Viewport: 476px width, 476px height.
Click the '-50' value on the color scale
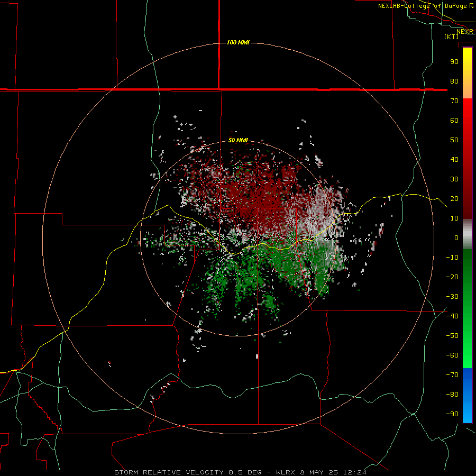pos(452,336)
